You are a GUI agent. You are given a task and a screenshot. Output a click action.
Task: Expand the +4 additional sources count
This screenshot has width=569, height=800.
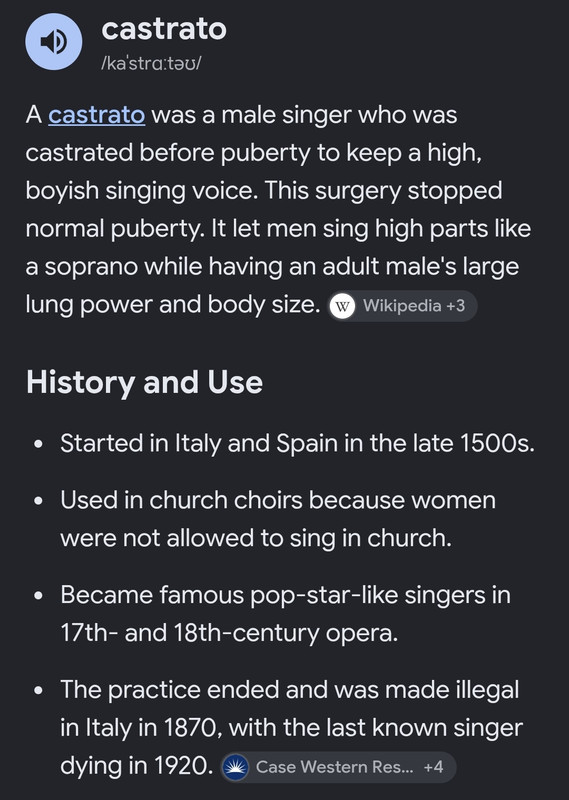[x=433, y=767]
